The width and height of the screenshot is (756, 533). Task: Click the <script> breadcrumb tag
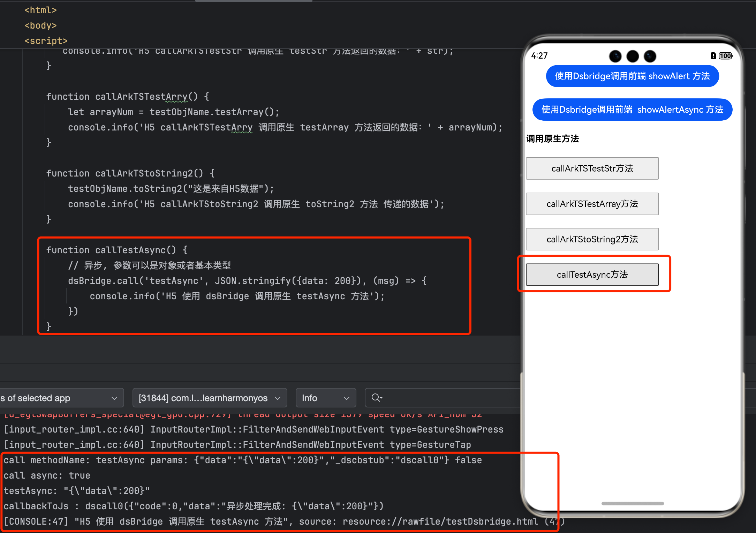coord(46,41)
